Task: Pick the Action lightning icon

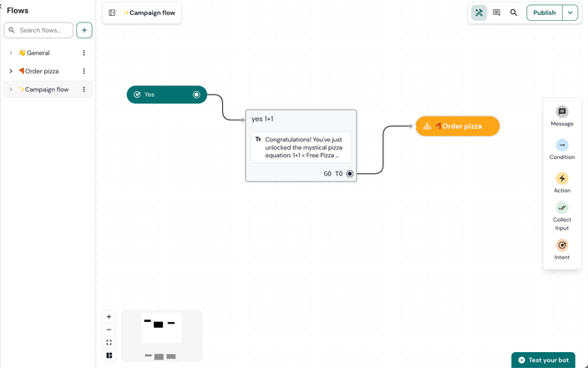Action: tap(562, 179)
